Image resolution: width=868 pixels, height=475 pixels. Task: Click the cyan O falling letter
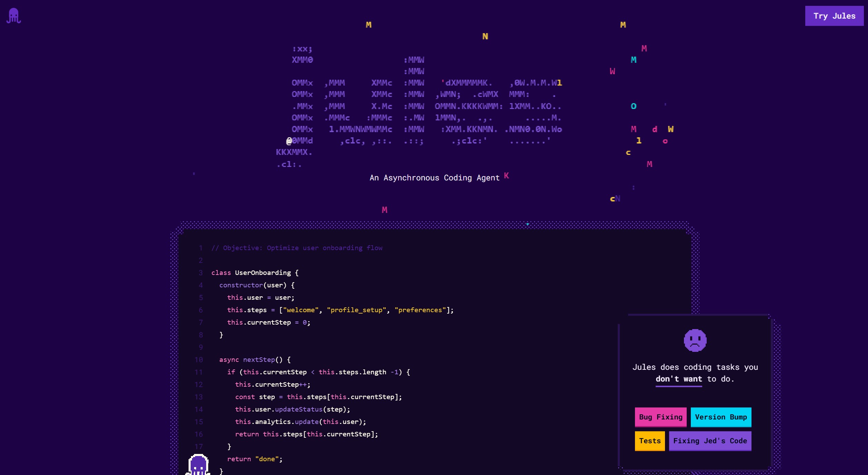633,106
